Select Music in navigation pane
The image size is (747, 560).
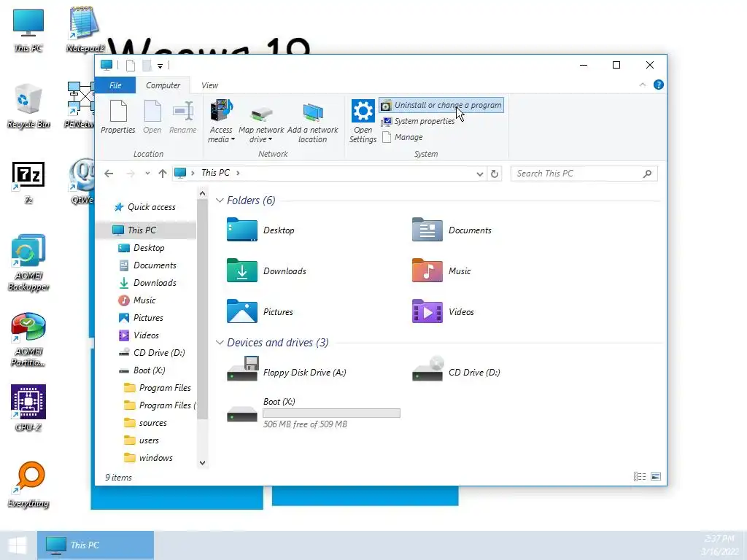pos(136,300)
